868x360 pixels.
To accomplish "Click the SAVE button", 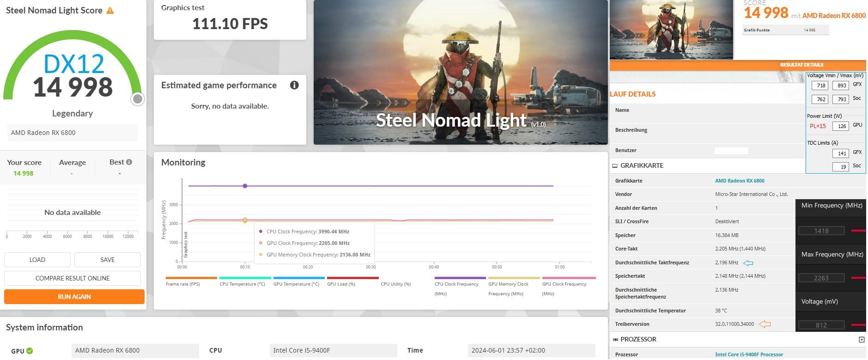I will point(108,260).
